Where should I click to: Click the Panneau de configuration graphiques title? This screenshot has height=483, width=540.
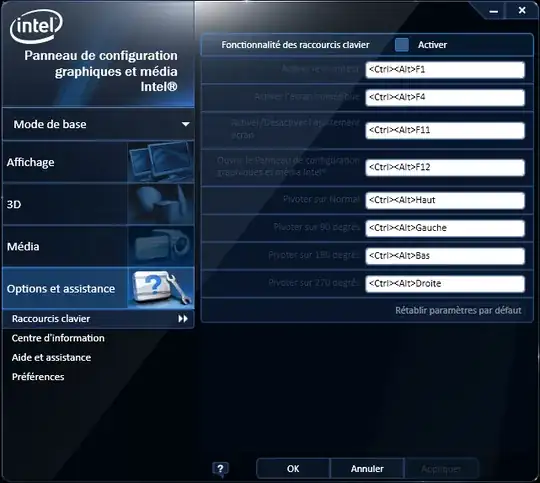(101, 71)
